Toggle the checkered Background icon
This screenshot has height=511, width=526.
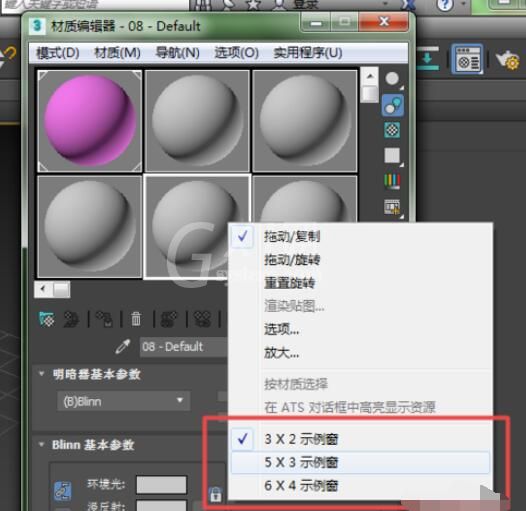pos(392,130)
